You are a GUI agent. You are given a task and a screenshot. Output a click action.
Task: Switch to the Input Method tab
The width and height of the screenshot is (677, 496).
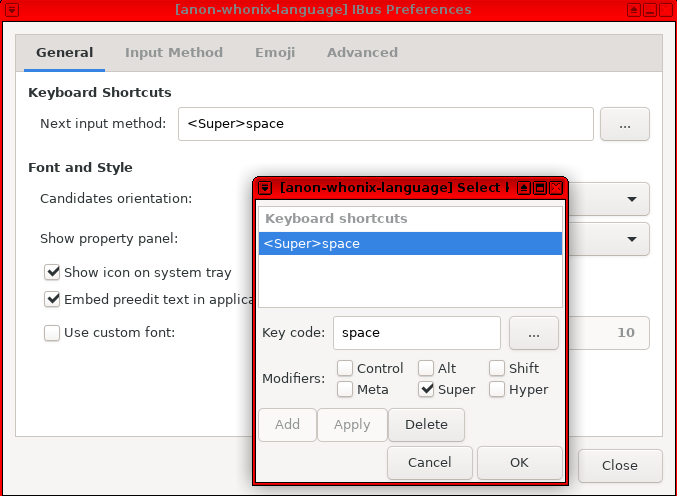pos(174,52)
